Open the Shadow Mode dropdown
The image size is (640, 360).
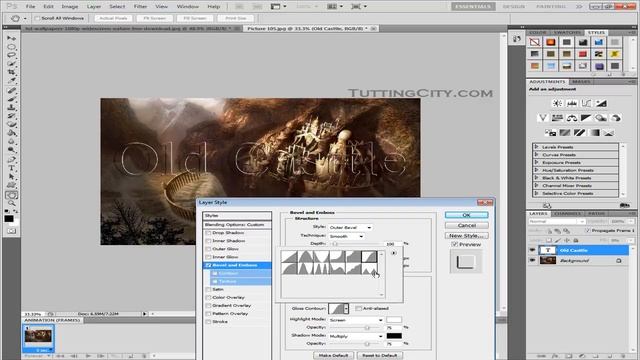[356, 336]
